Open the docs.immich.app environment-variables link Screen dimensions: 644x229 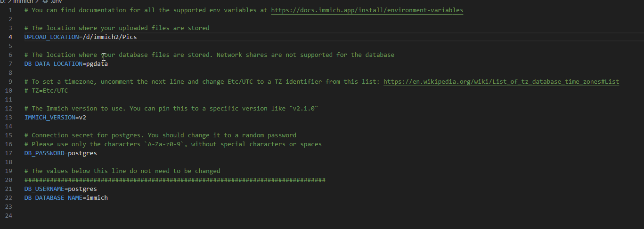click(367, 10)
